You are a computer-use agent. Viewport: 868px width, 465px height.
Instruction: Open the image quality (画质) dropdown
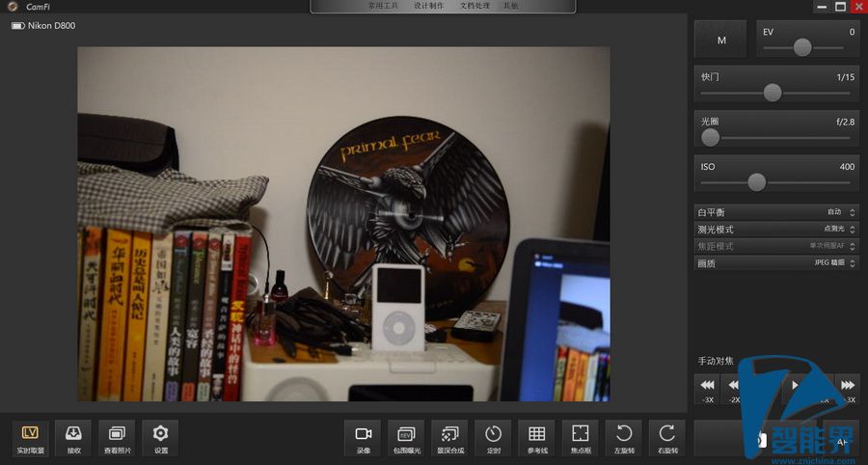pyautogui.click(x=776, y=262)
